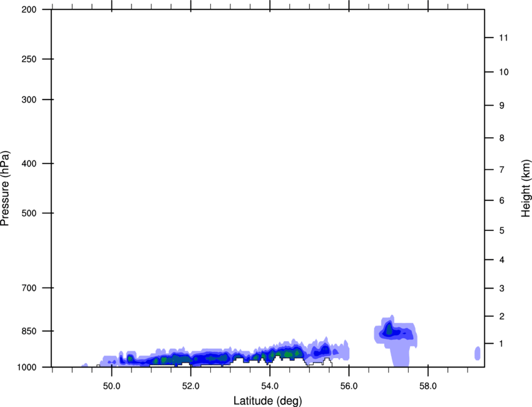Pick the 4 km height label
This screenshot has width=532, height=407.
click(502, 260)
